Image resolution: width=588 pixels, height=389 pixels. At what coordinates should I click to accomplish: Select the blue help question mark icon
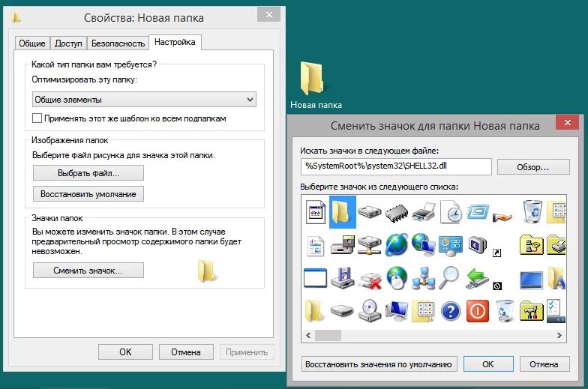(450, 311)
